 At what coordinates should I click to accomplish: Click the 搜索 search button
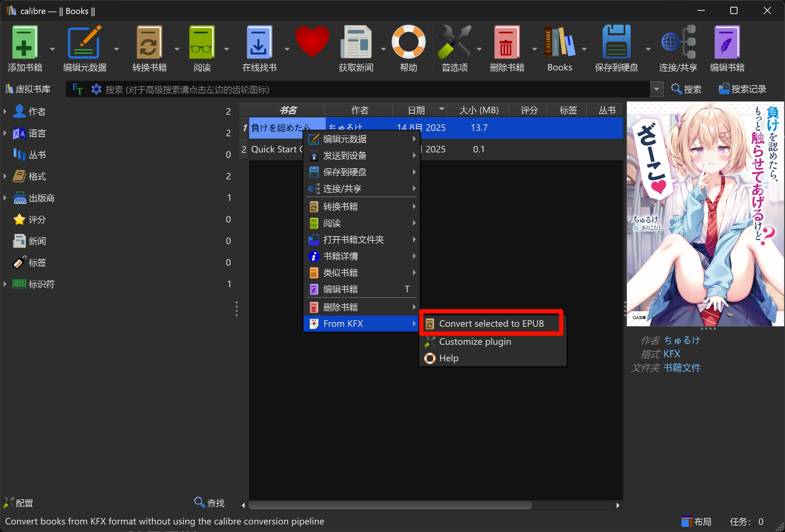click(686, 89)
